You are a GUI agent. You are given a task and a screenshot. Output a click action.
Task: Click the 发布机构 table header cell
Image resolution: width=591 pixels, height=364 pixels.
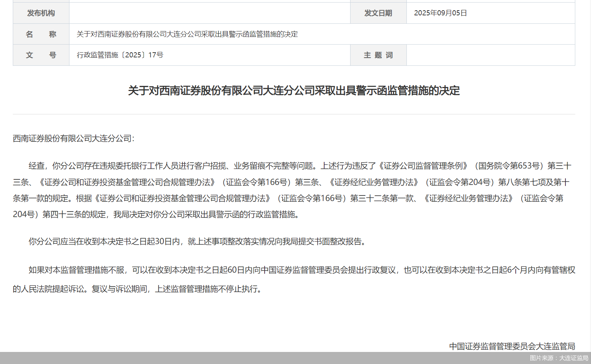pos(41,13)
